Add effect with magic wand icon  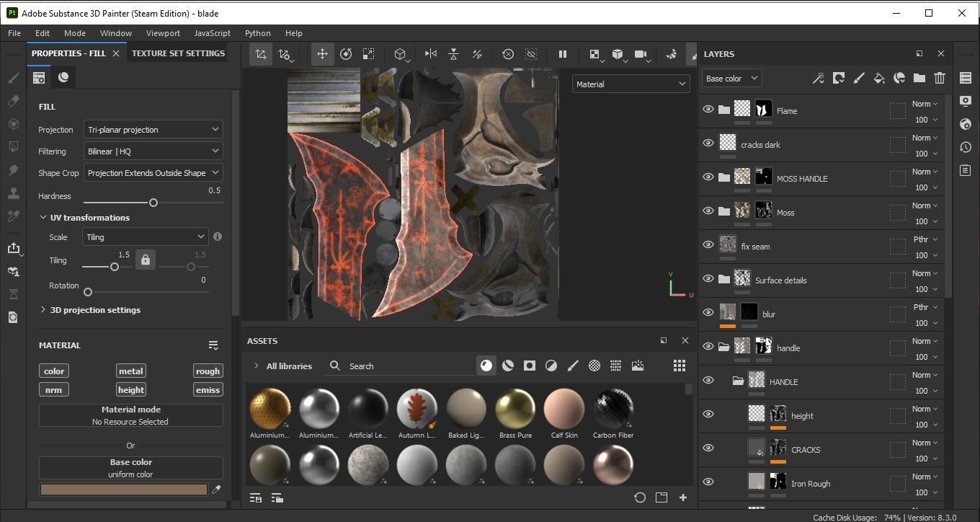pos(819,78)
